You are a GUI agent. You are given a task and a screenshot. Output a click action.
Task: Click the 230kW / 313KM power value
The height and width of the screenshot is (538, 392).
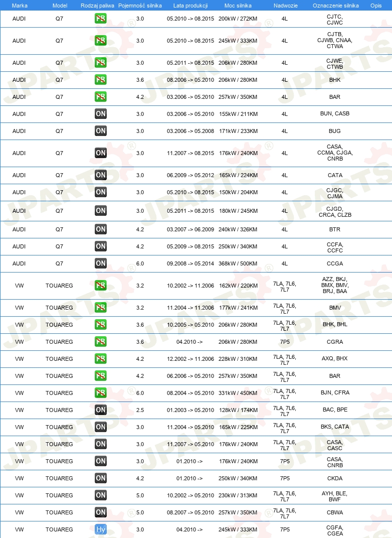[238, 495]
